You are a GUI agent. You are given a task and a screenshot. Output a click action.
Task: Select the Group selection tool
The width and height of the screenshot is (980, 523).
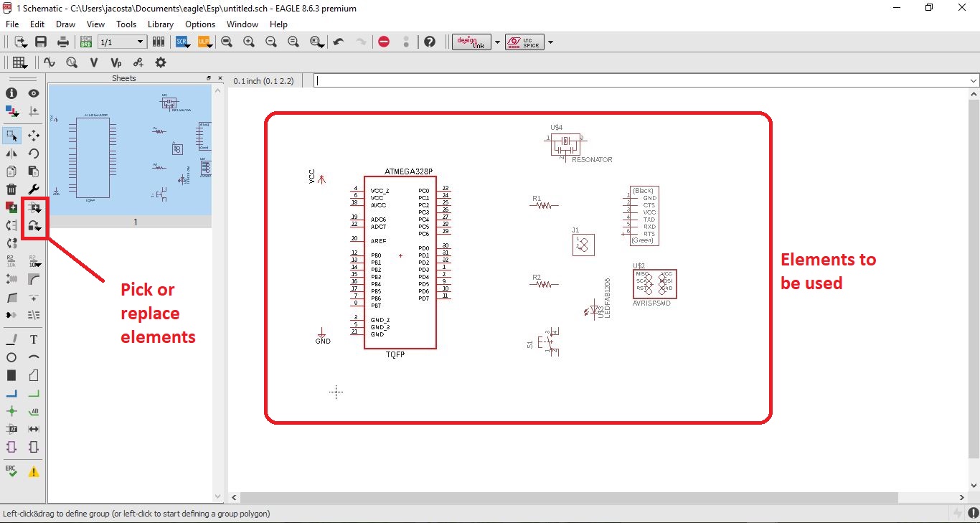tap(11, 135)
